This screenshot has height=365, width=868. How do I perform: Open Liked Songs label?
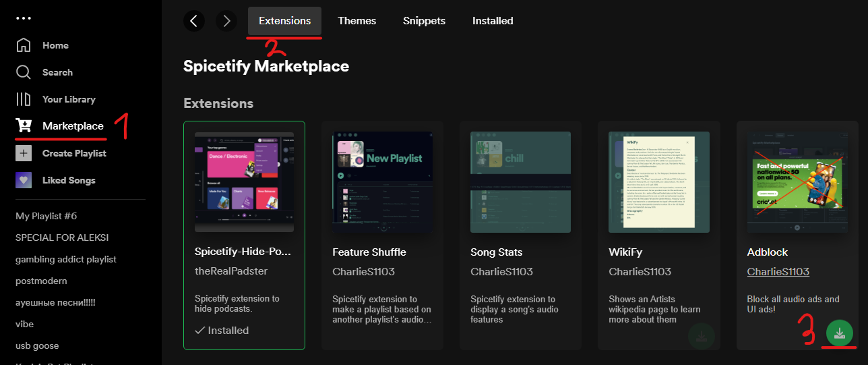click(69, 180)
